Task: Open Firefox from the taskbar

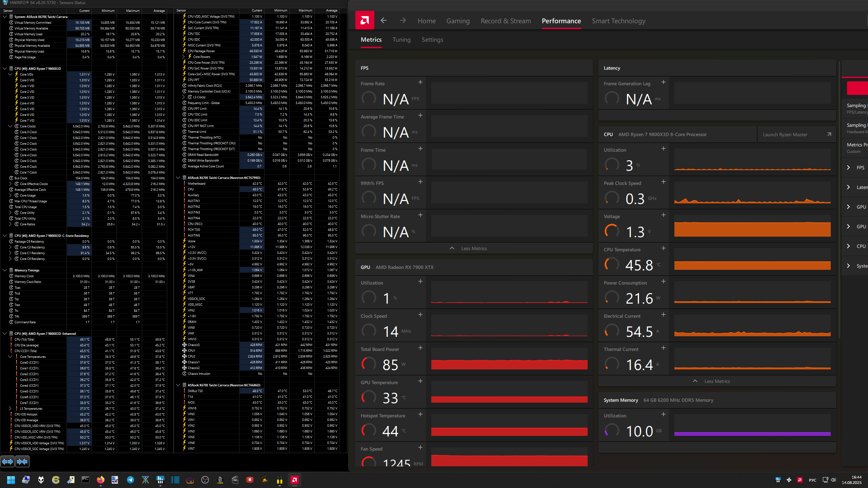Action: [100, 480]
